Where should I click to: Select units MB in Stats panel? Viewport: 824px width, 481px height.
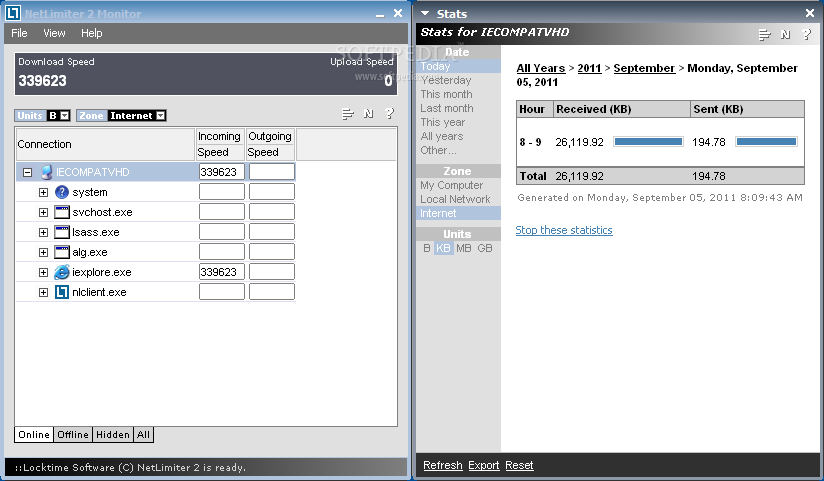pos(464,248)
